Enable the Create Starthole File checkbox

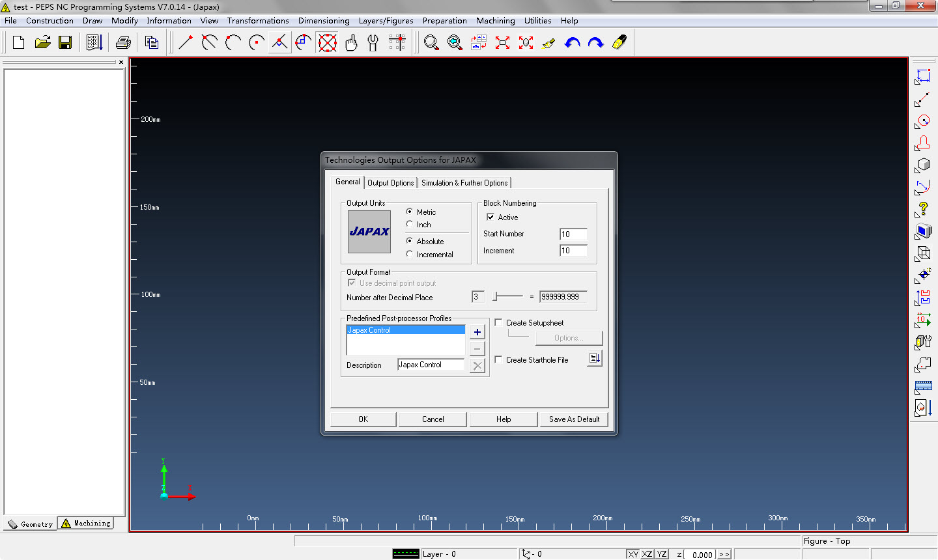pyautogui.click(x=498, y=359)
